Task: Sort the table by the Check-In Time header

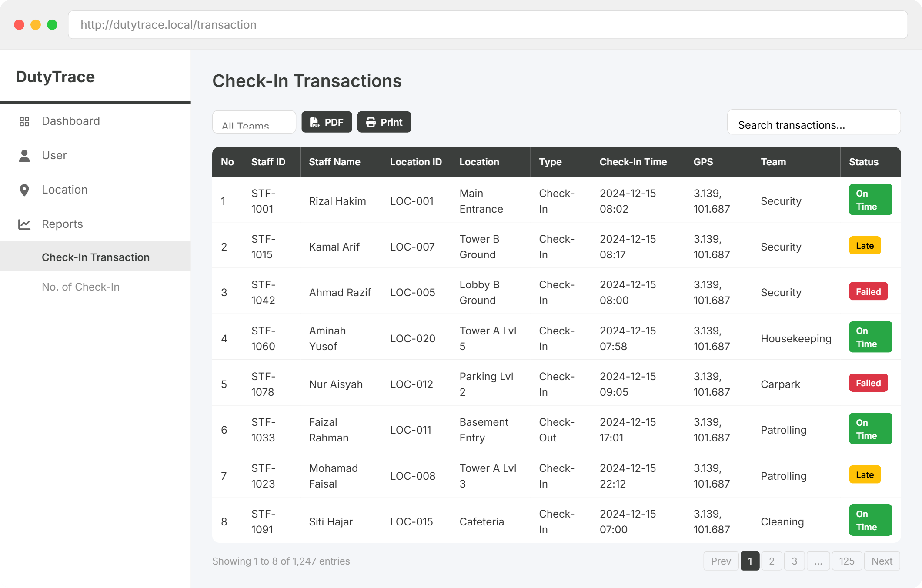Action: [633, 162]
